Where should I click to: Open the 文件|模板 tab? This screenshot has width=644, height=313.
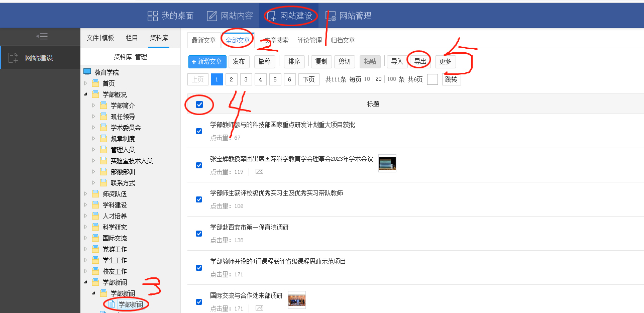tap(100, 38)
